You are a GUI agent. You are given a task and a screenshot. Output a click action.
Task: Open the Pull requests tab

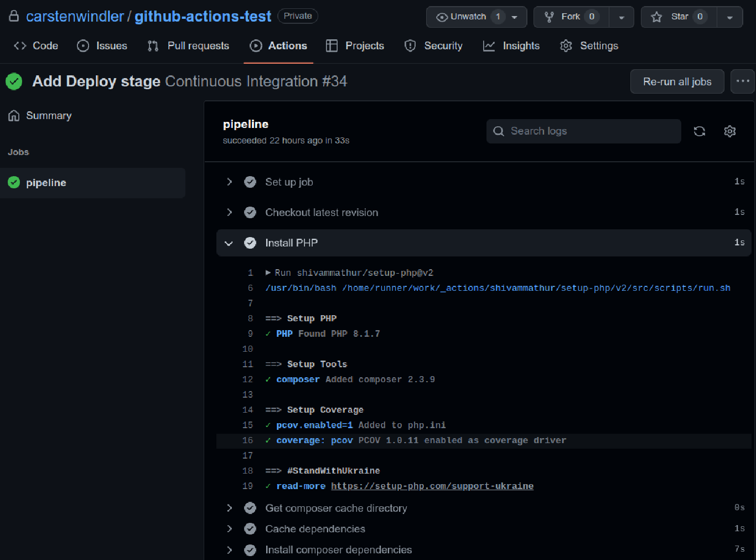tap(188, 46)
